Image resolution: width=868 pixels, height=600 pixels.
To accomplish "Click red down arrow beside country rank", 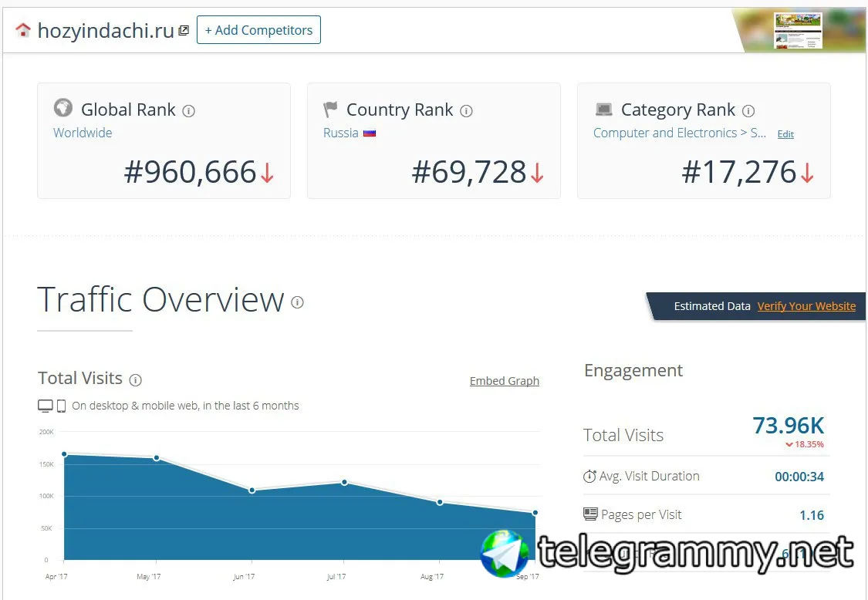I will coord(537,173).
